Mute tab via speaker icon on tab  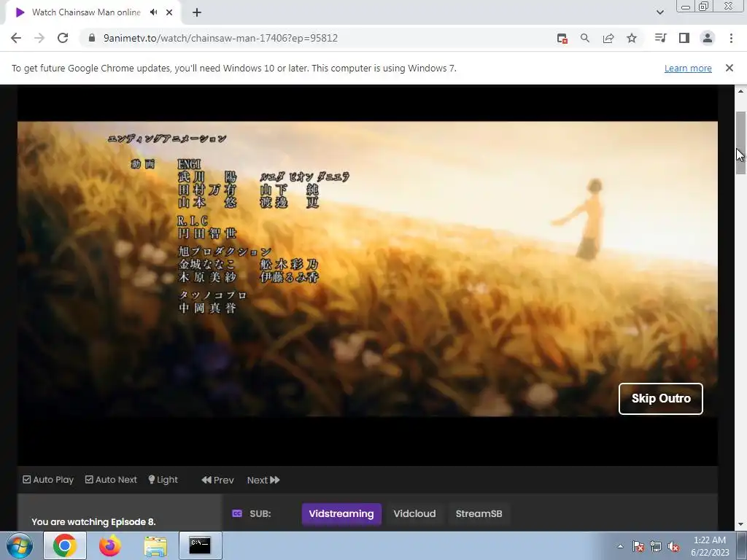point(153,12)
